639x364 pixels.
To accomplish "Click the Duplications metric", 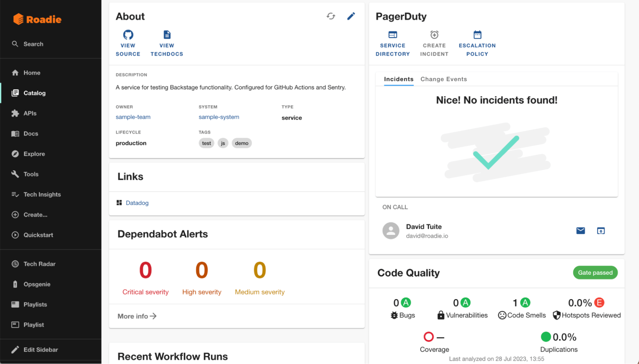I will [559, 342].
